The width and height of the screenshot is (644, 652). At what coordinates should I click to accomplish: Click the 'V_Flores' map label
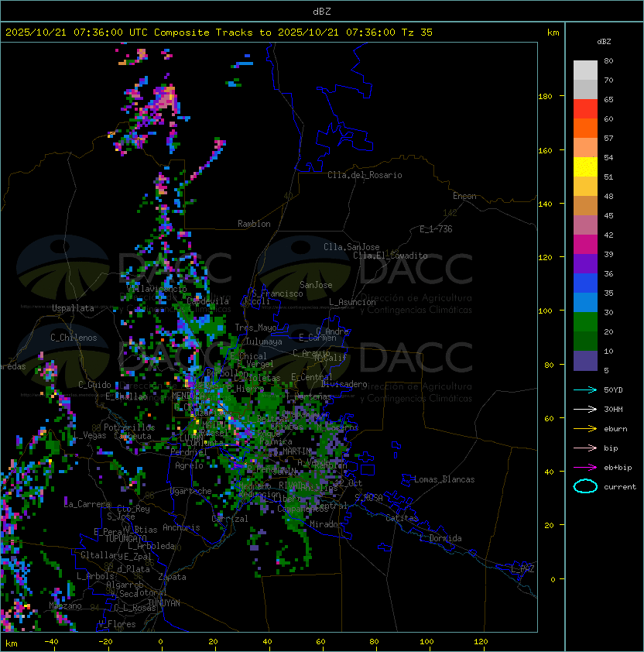(117, 624)
